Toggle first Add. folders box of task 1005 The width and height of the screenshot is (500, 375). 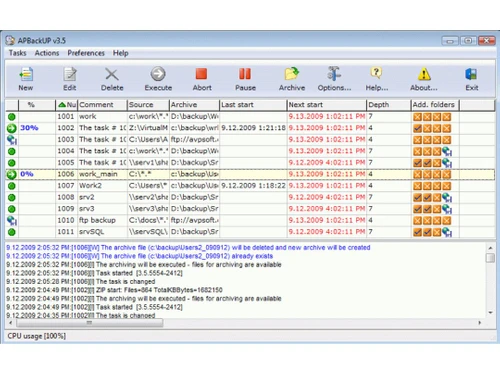click(x=417, y=163)
